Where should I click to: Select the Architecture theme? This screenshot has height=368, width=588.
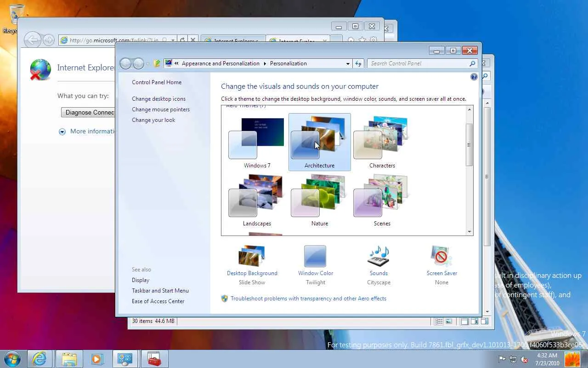319,143
